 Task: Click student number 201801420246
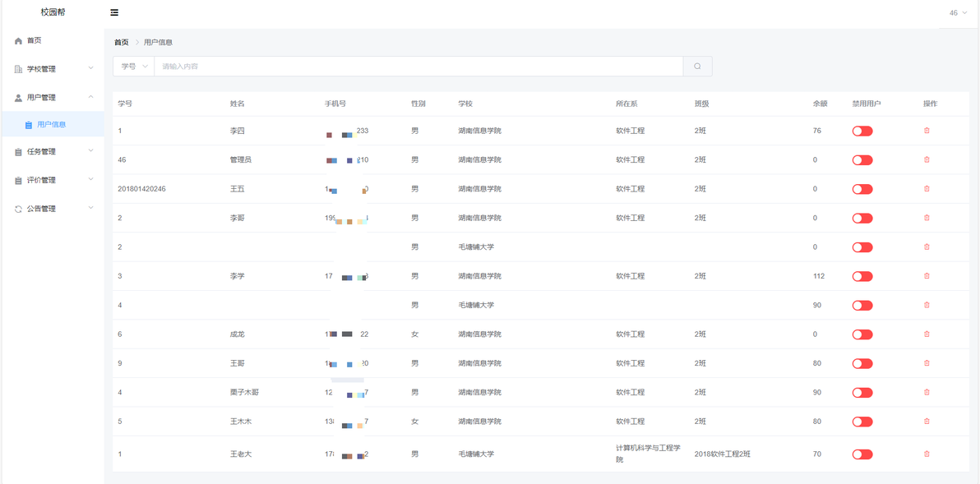142,189
